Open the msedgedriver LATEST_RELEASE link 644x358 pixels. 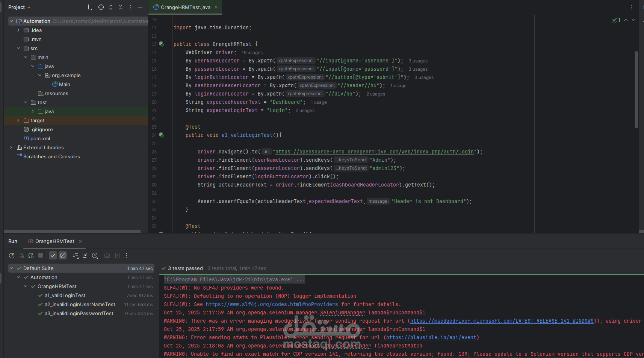pos(502,321)
